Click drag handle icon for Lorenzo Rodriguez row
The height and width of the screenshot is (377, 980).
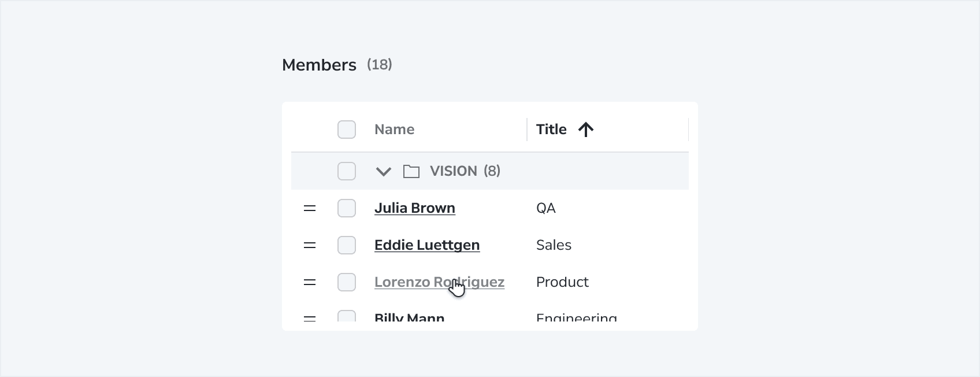(x=310, y=282)
